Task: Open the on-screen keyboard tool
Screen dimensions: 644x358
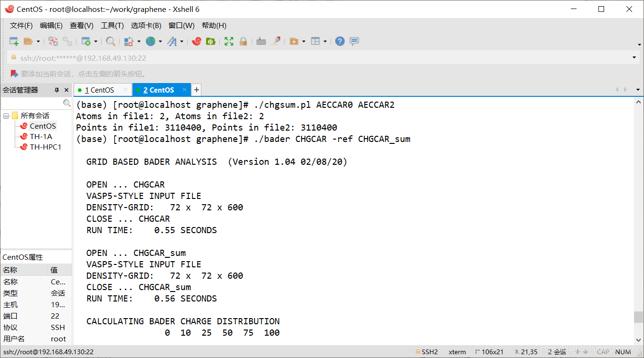Action: [261, 41]
